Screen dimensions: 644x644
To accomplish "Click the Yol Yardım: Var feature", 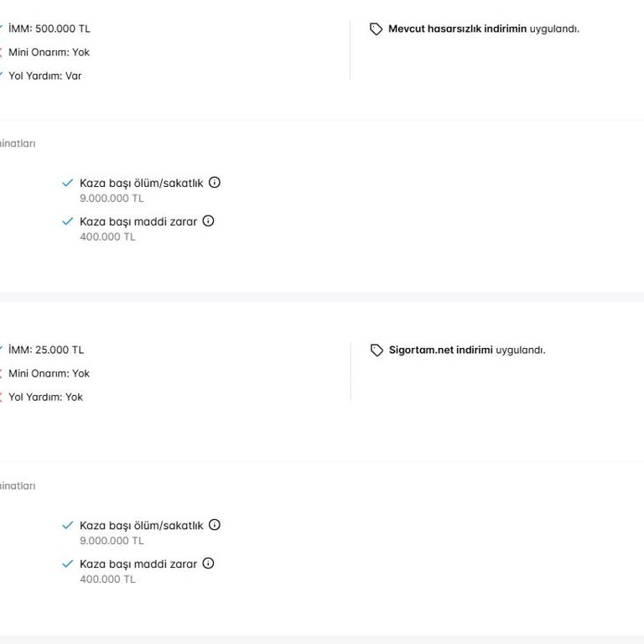I will pyautogui.click(x=44, y=75).
